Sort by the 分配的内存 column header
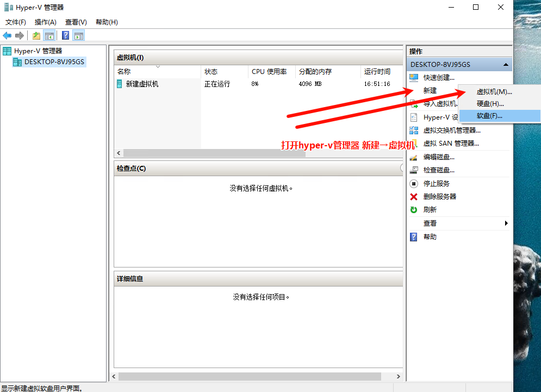The height and width of the screenshot is (392, 541). pyautogui.click(x=328, y=71)
